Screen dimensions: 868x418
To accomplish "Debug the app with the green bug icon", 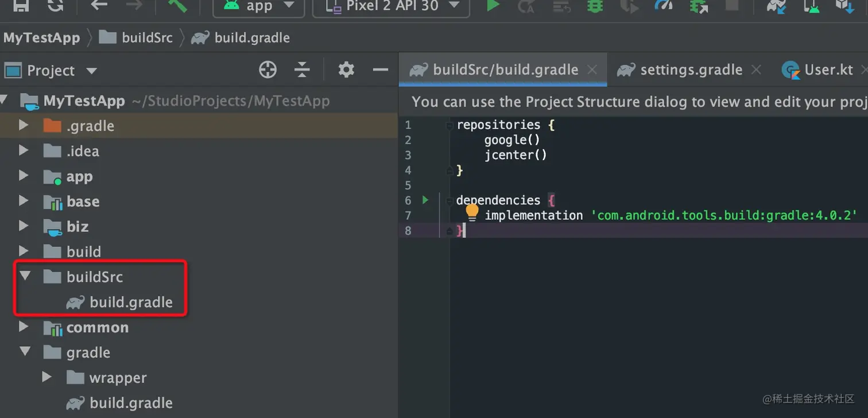I will [x=595, y=5].
